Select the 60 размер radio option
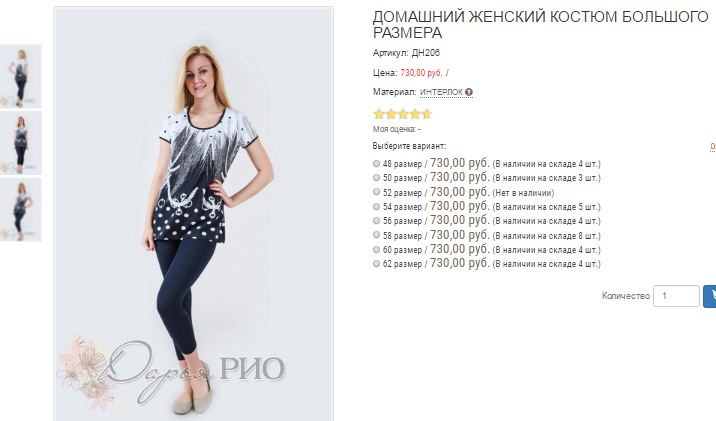Screen dimensions: 716x421 (x=376, y=249)
